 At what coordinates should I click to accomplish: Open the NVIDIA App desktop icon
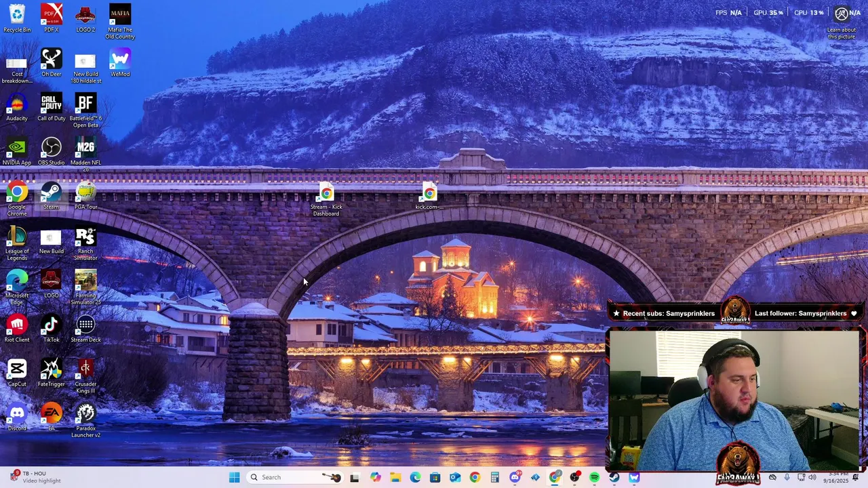point(17,151)
